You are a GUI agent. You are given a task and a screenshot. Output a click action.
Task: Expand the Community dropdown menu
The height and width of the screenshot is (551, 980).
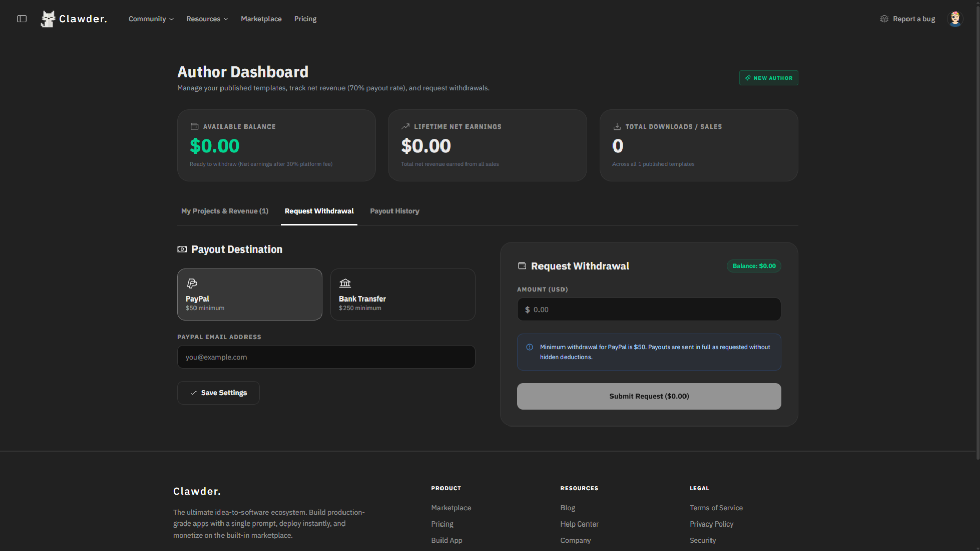click(151, 19)
